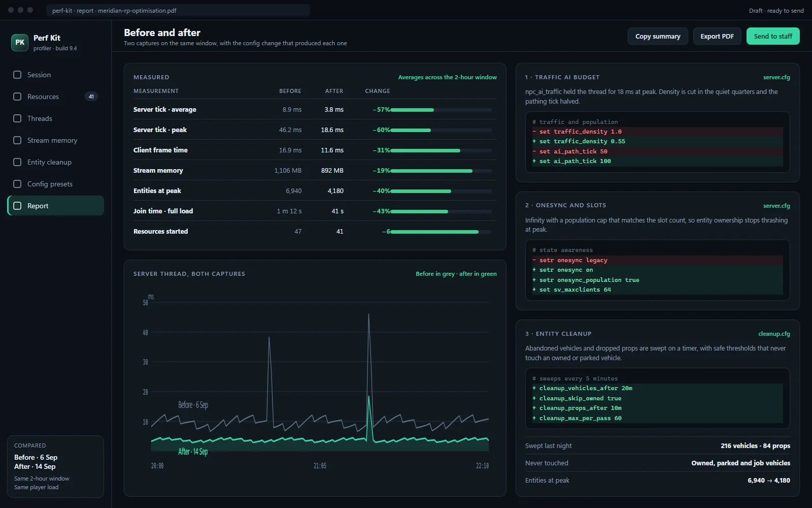Click the 'Draft · ready to send' status
This screenshot has width=812, height=508.
coord(776,11)
